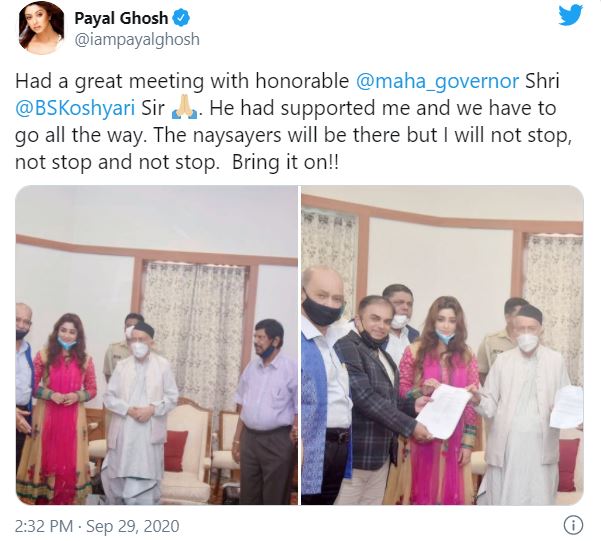Open the left attached photo
The width and height of the screenshot is (601, 541).
pyautogui.click(x=157, y=345)
